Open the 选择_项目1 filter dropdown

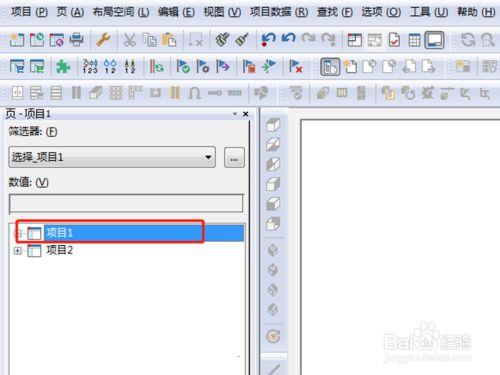tap(112, 157)
